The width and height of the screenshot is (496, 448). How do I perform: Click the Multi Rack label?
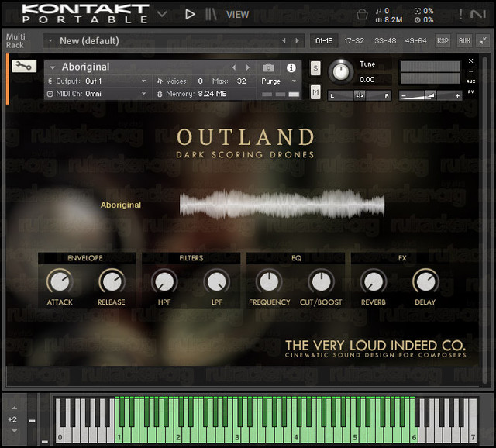(x=15, y=41)
